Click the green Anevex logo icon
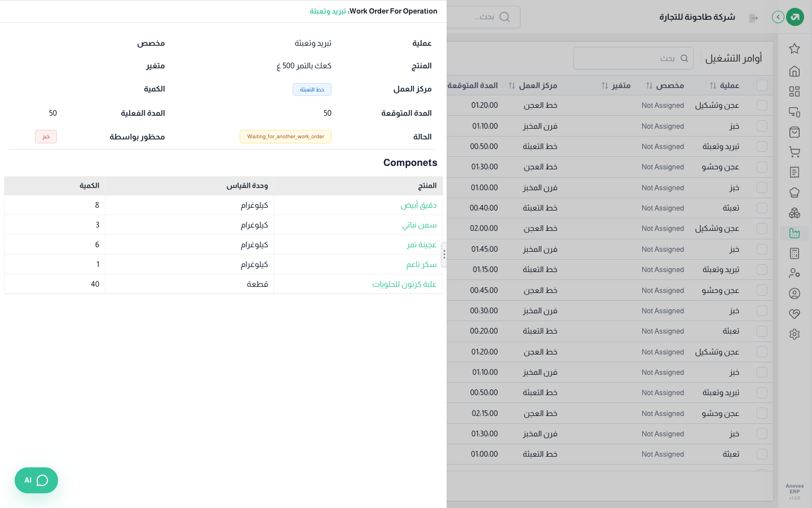 point(795,17)
